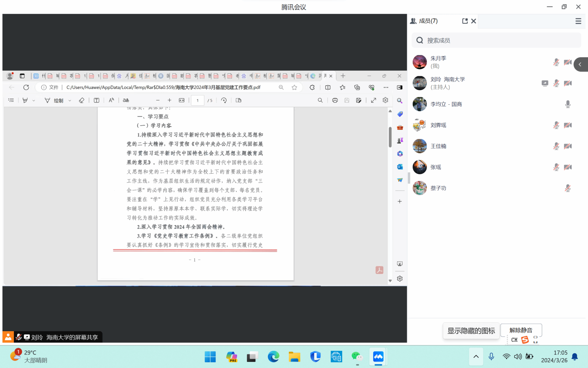This screenshot has width=588, height=368.
Task: Select member 蔡子功 in the list
Action: pyautogui.click(x=438, y=188)
